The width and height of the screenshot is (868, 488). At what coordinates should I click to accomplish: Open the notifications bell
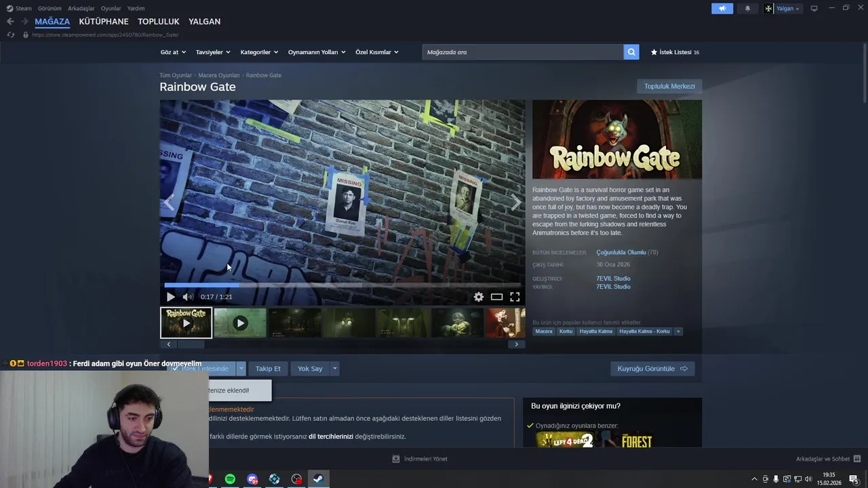point(748,8)
